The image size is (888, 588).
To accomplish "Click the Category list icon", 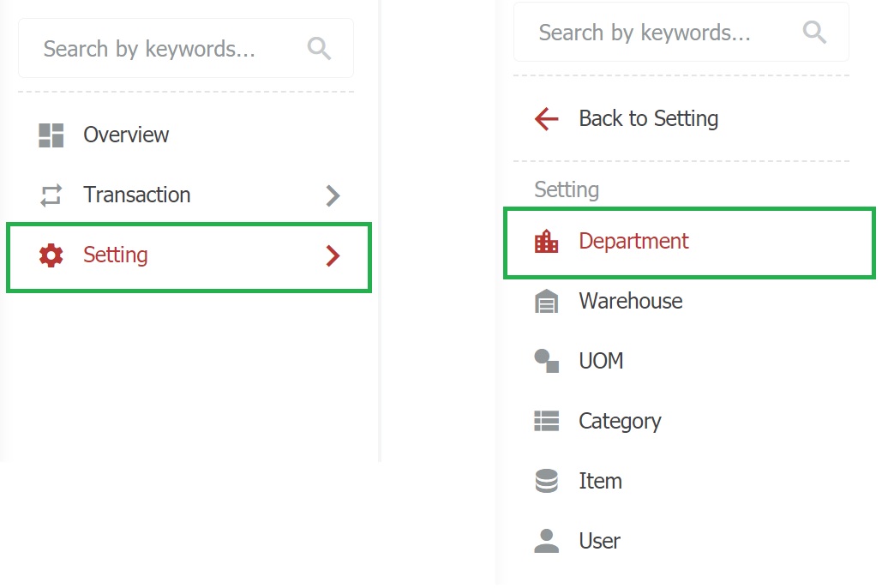I will [x=546, y=421].
